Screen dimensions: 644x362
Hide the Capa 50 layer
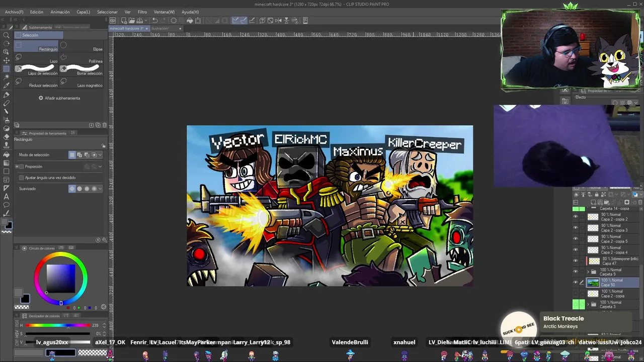tap(576, 283)
